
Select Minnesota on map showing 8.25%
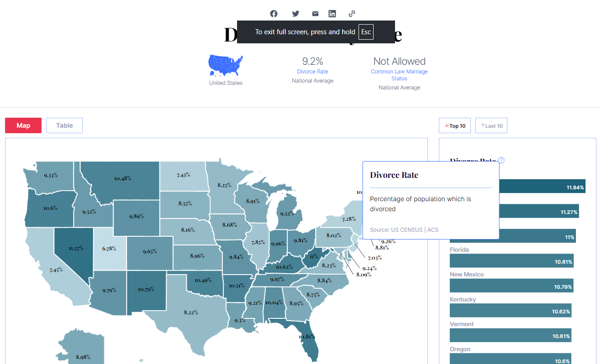point(224,185)
